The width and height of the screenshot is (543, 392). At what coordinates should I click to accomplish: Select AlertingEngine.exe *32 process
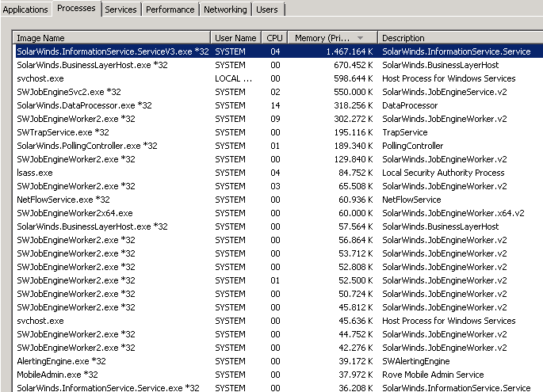[x=278, y=361]
